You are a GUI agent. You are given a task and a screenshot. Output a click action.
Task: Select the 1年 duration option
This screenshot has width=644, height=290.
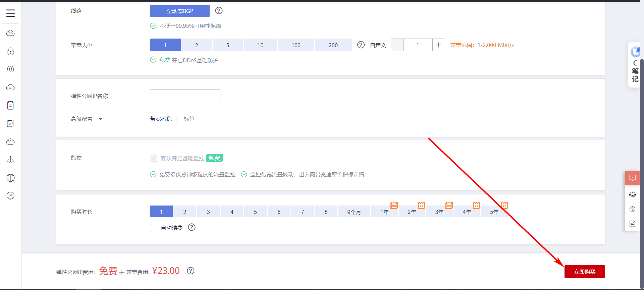click(384, 212)
